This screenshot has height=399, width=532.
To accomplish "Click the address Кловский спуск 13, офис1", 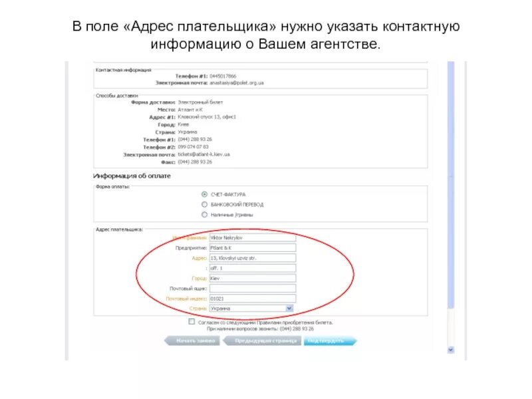I will coord(207,117).
